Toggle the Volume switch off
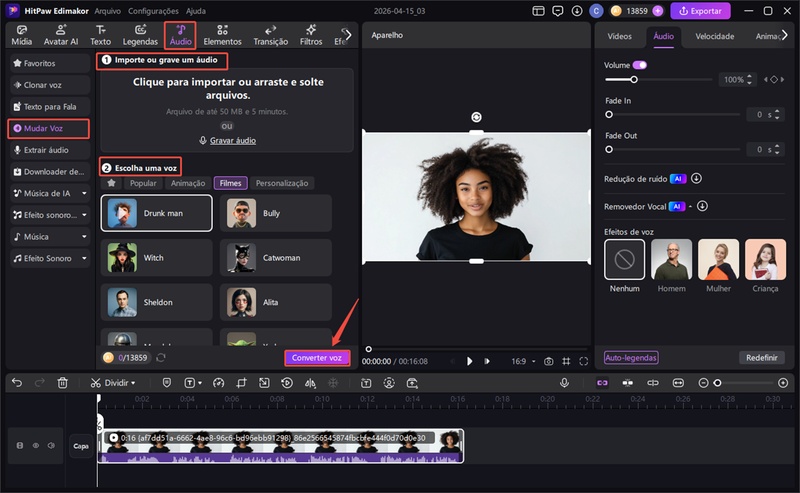The height and width of the screenshot is (493, 800). pyautogui.click(x=640, y=65)
